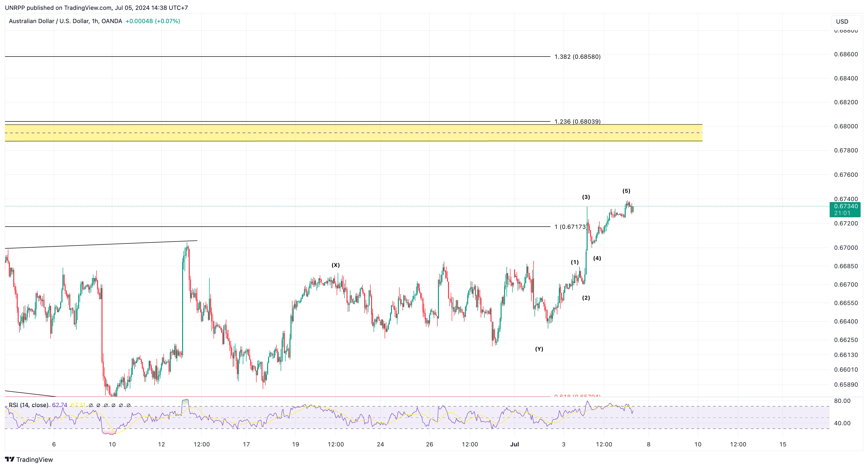The image size is (868, 468).
Task: Click the (1) wave label
Action: click(575, 262)
